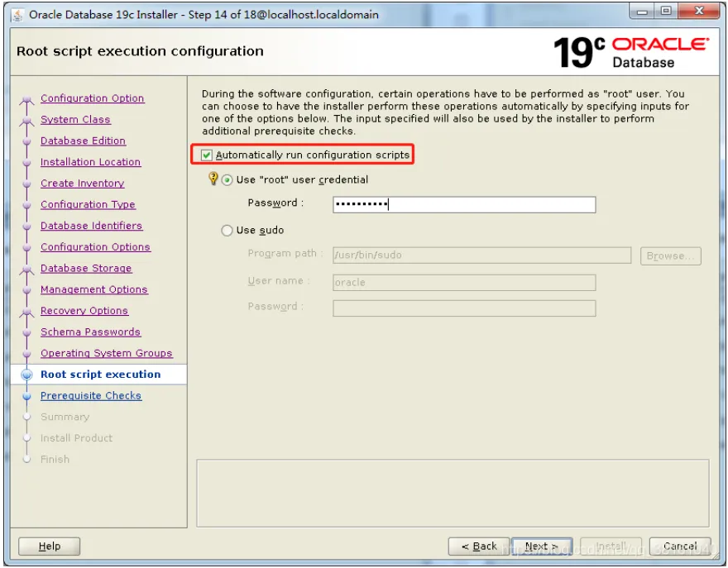Click step marker icon beside Database Storage
The width and height of the screenshot is (728, 568).
(x=27, y=269)
